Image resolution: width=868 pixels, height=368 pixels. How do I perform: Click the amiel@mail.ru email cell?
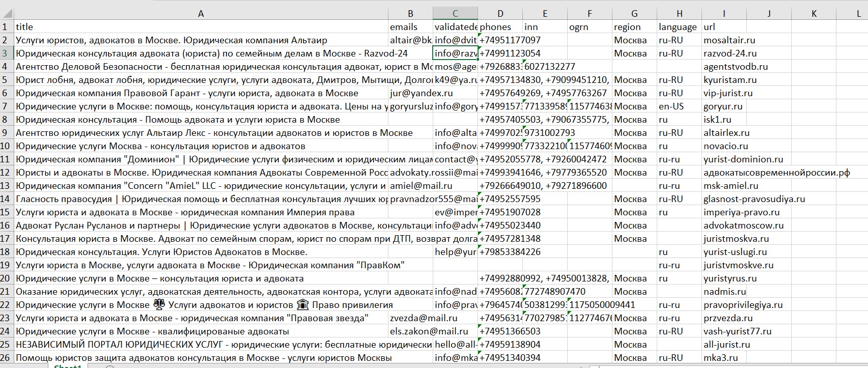[410, 186]
